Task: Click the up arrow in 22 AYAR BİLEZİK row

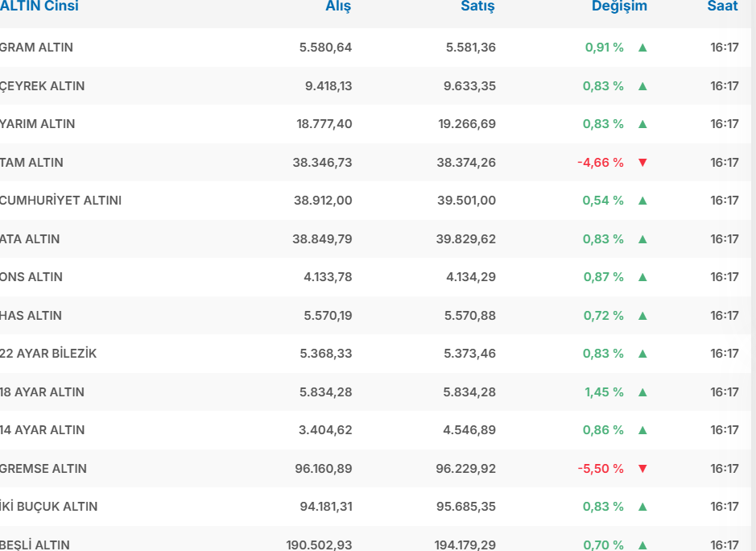Action: [x=642, y=354]
